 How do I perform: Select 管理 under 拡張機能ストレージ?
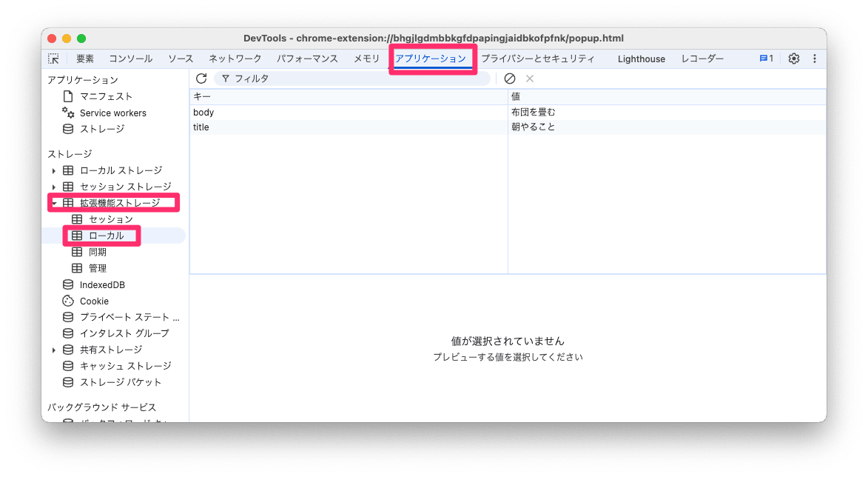(98, 268)
